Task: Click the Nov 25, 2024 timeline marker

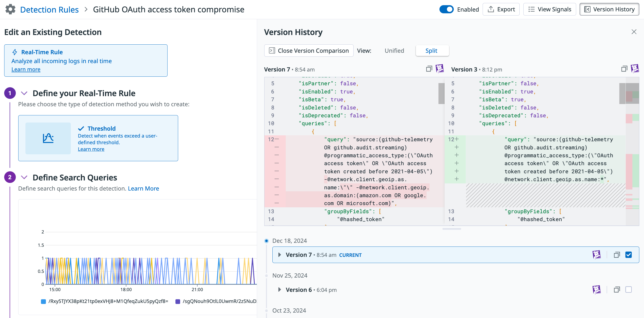Action: coord(266,276)
